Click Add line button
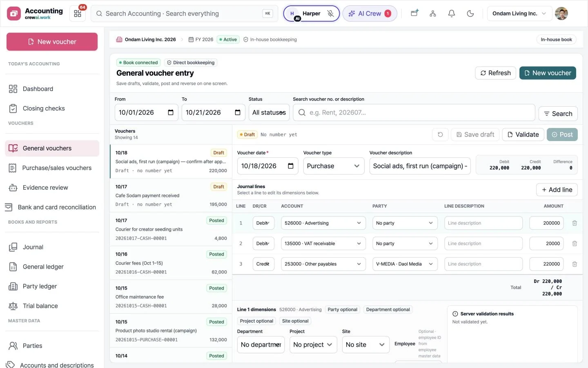Screen dimensions: 588x368 point(557,190)
